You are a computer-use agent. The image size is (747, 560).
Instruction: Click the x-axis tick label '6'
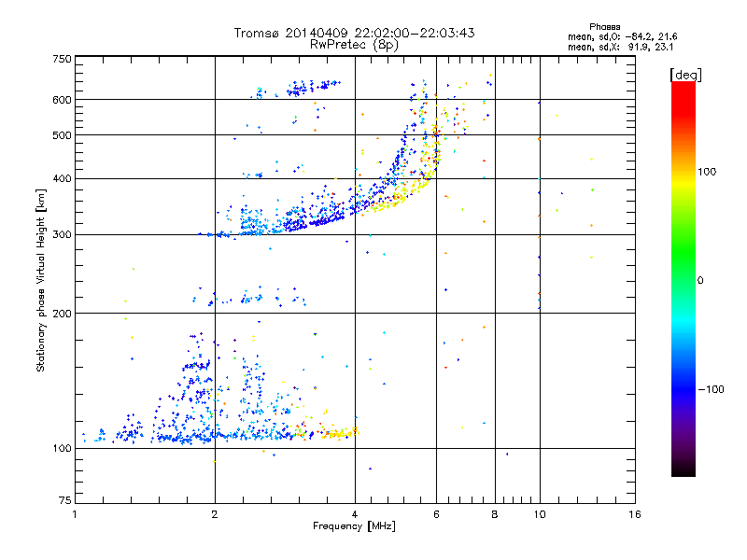tap(436, 514)
